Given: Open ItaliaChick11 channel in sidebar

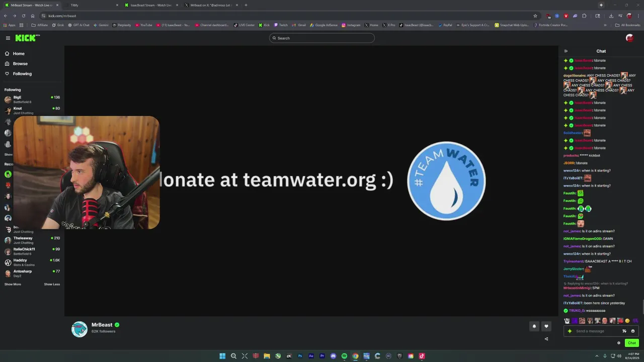Looking at the screenshot, I should pos(32,251).
